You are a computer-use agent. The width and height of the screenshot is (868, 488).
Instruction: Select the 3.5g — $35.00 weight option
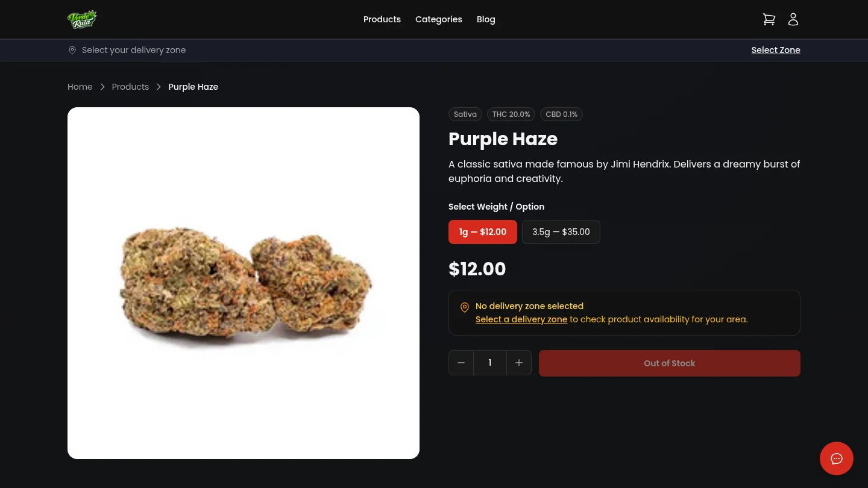point(561,232)
